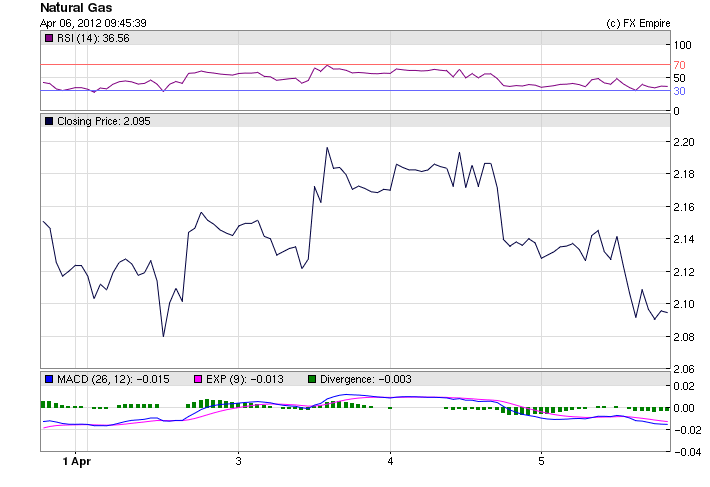Click the 2.10 price axis label
The width and height of the screenshot is (710, 487).
coord(684,304)
